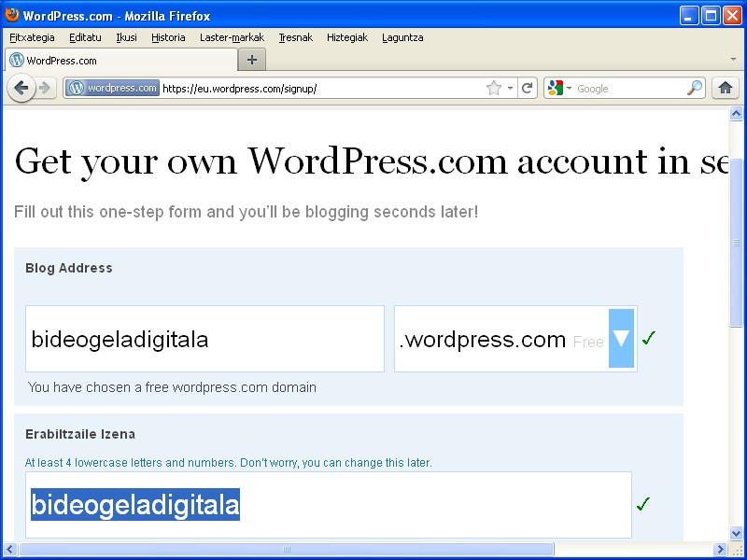Open the .wordpress.com Free domain selector
This screenshot has height=560, width=747.
pyautogui.click(x=515, y=339)
